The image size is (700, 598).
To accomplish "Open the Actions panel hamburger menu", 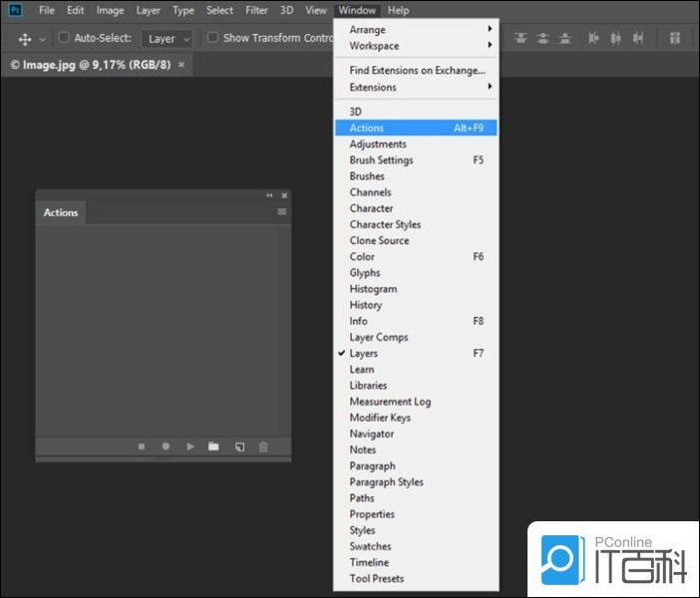I will [x=282, y=212].
